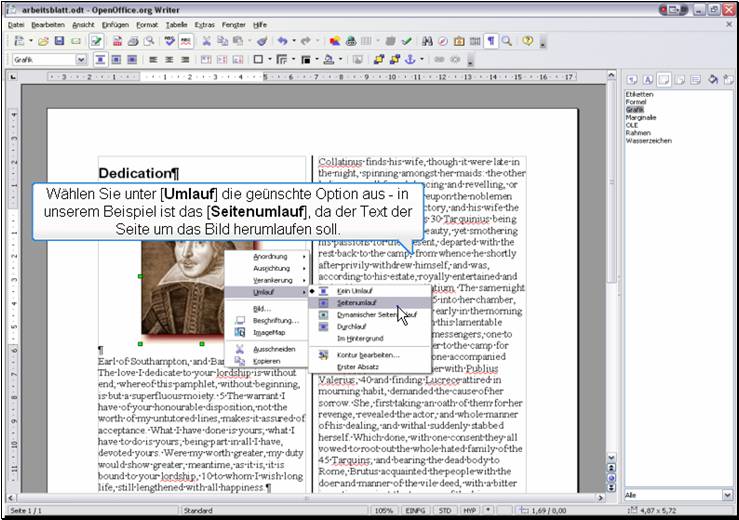
Task: Click the Find and Replace binoculars icon
Action: click(x=427, y=41)
